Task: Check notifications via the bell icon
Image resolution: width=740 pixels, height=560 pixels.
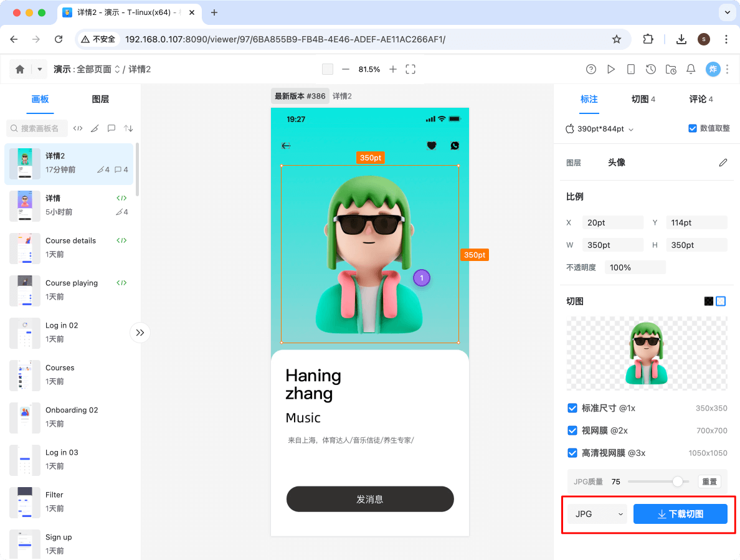Action: pyautogui.click(x=691, y=69)
